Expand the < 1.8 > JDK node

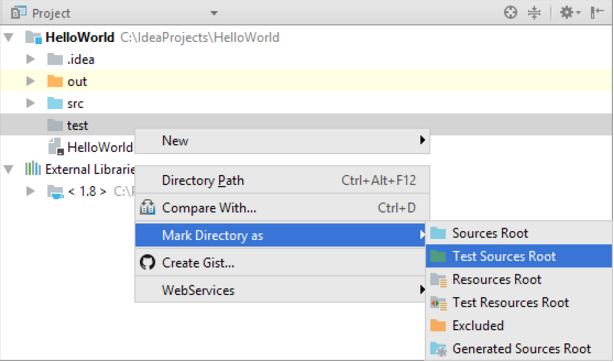tap(30, 191)
